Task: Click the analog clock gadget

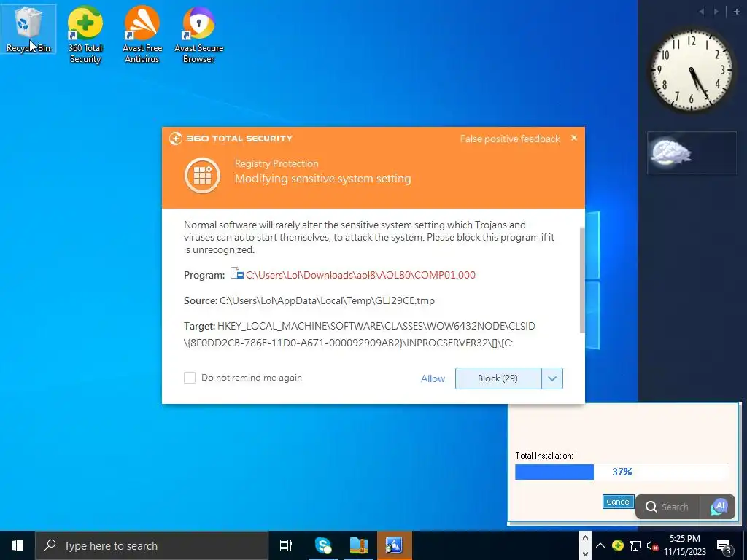Action: 692,71
